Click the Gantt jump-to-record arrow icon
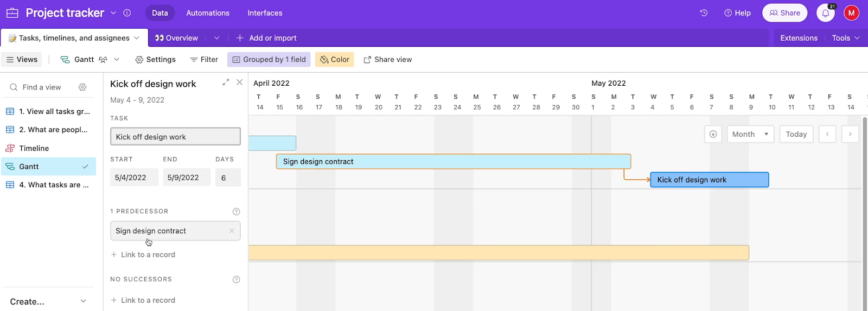Viewport: 868px width, 311px height. [x=713, y=134]
